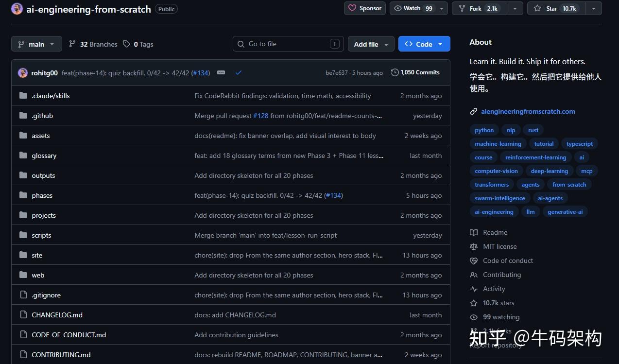619x364 pixels.
Task: Click the search magnifier icon in Go to file
Action: coord(241,44)
